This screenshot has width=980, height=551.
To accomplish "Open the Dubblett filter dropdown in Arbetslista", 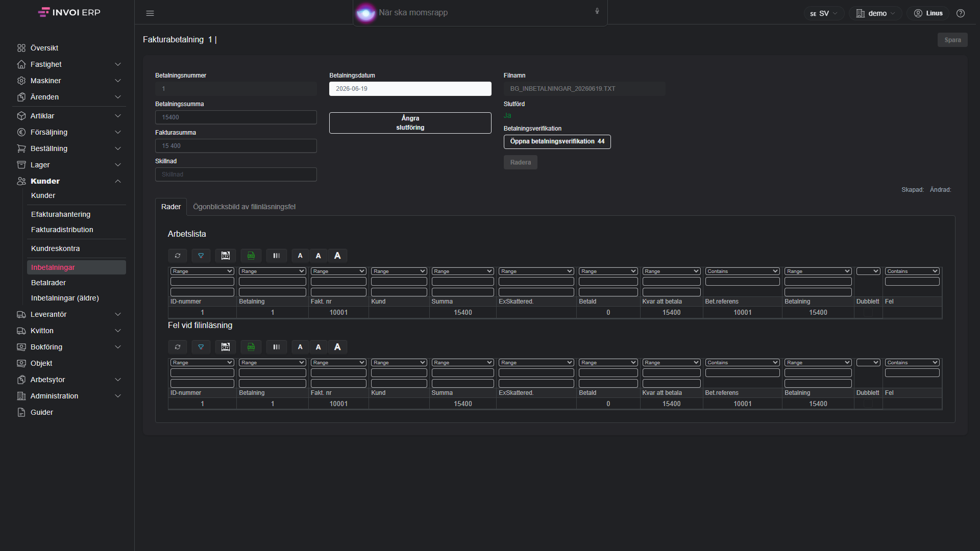I will 868,271.
